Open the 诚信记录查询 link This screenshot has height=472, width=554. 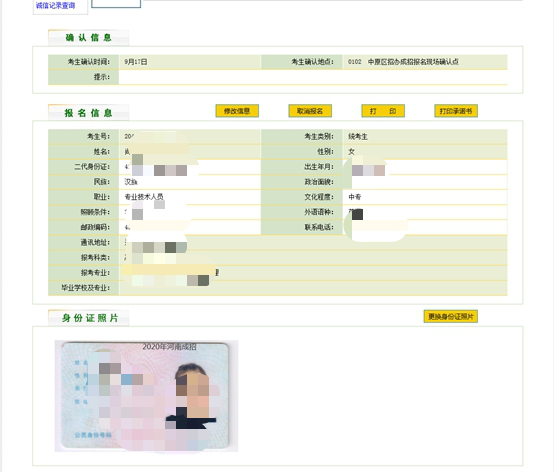click(55, 5)
